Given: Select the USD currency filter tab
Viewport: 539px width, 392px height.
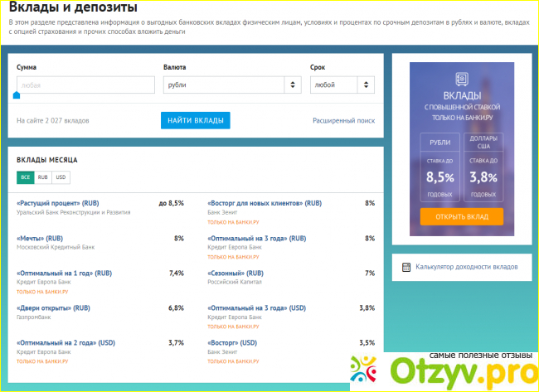Looking at the screenshot, I should [61, 177].
